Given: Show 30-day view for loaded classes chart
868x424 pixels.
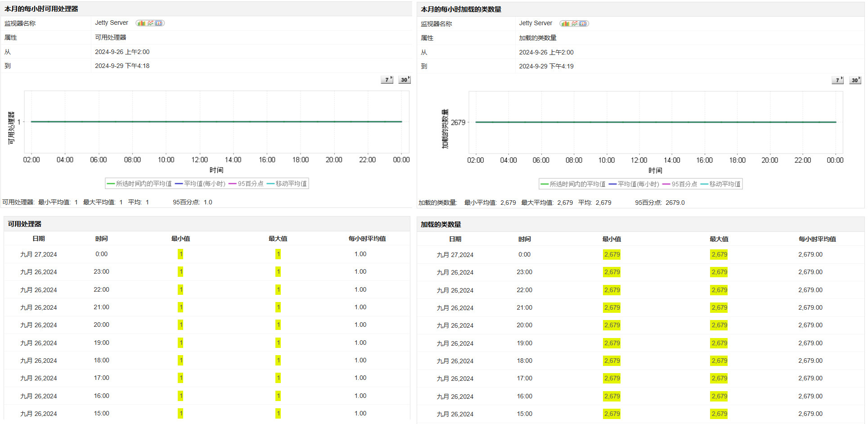Looking at the screenshot, I should [855, 80].
